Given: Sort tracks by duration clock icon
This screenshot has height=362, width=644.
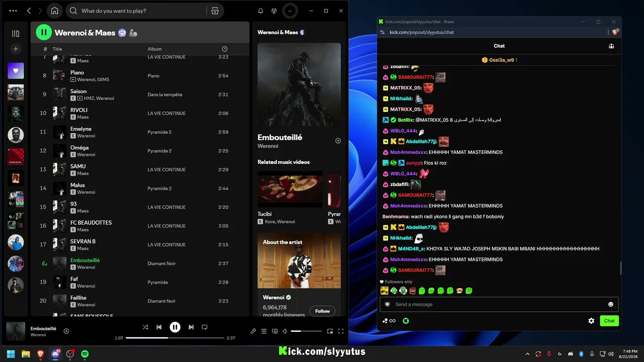Looking at the screenshot, I should pos(224,49).
